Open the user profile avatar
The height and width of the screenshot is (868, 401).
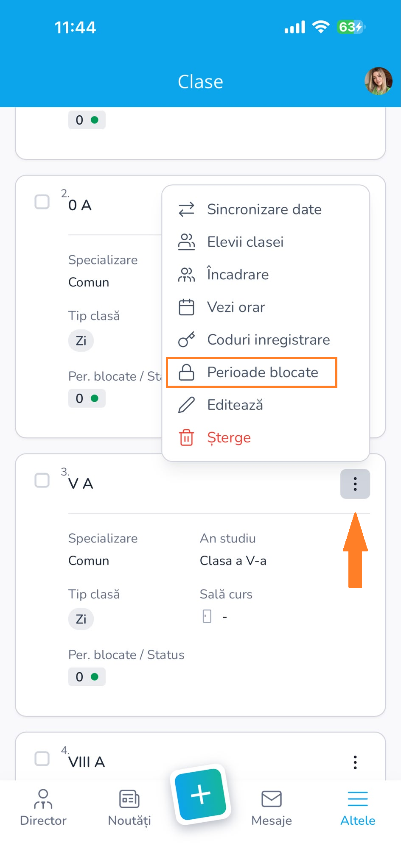coord(379,81)
